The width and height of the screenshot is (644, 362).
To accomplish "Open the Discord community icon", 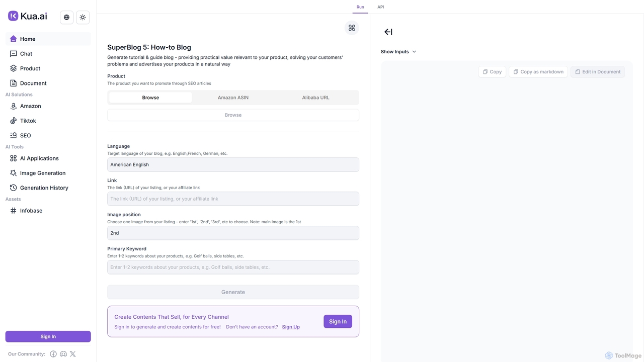I will [63, 354].
